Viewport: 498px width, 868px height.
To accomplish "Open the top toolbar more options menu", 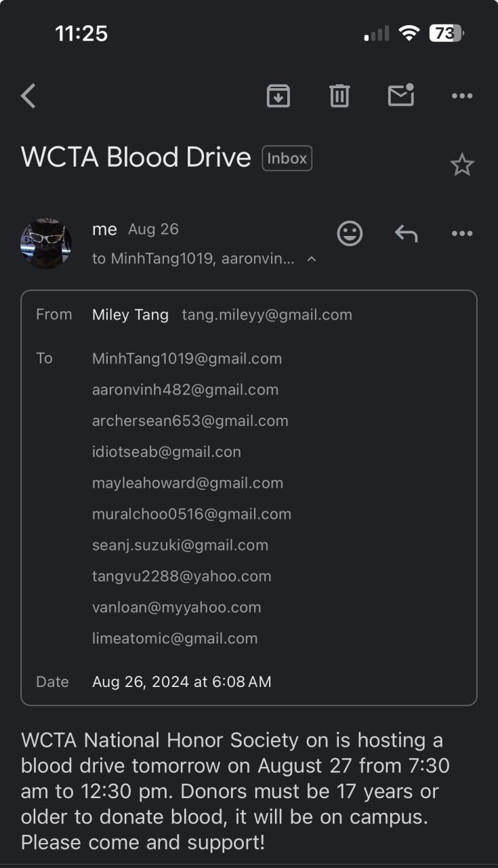I will click(462, 96).
